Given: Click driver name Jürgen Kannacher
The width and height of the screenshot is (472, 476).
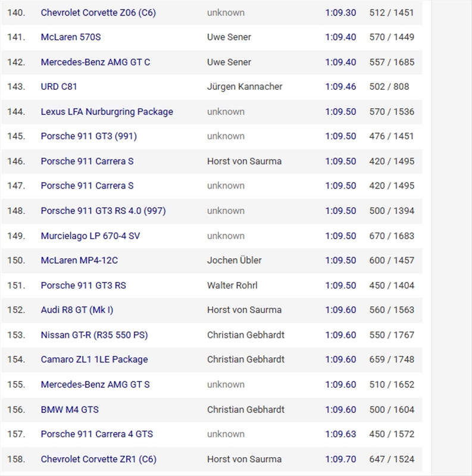Looking at the screenshot, I should pyautogui.click(x=245, y=86).
